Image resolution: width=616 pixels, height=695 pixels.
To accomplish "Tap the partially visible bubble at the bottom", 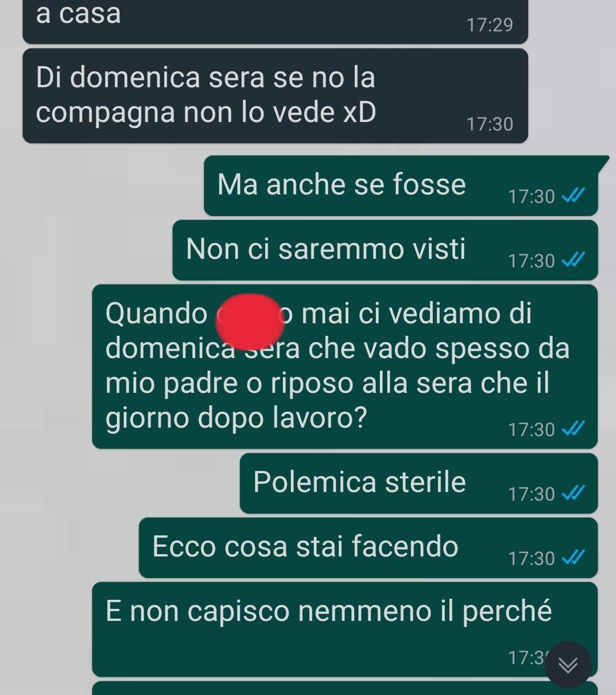I will pyautogui.click(x=345, y=688).
